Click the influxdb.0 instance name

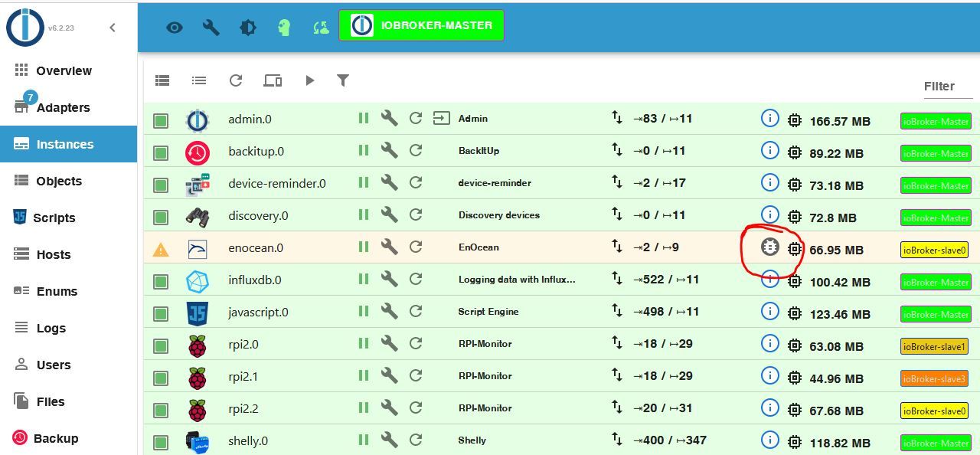[255, 280]
